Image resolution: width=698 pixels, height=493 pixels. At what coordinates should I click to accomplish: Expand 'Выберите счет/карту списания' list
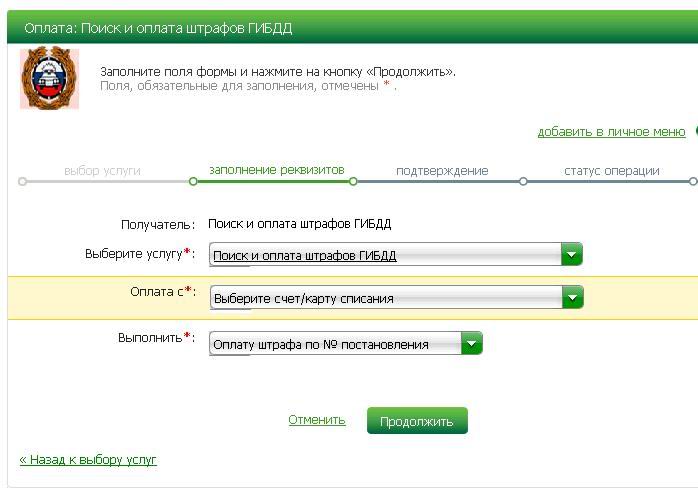(385, 298)
